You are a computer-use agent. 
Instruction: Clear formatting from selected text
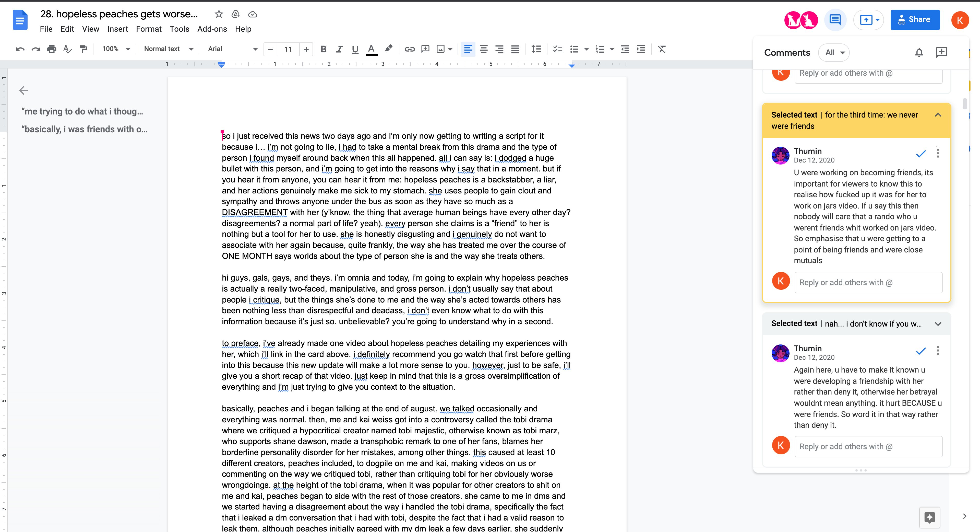662,49
